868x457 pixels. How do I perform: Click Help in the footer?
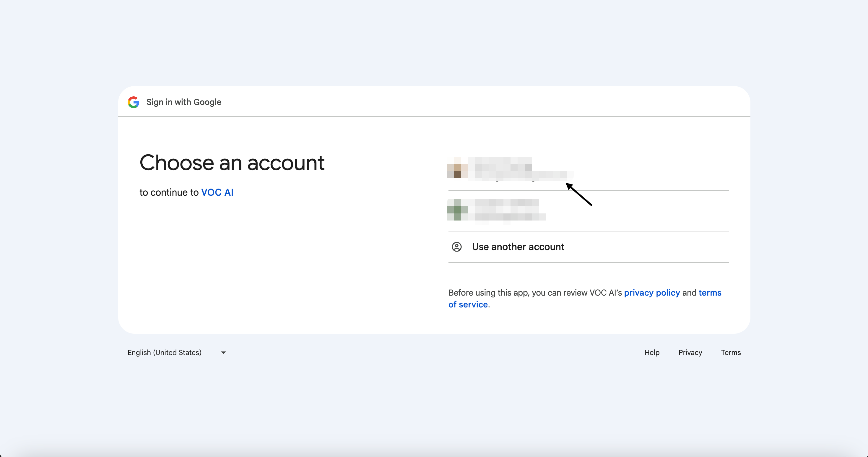tap(652, 353)
